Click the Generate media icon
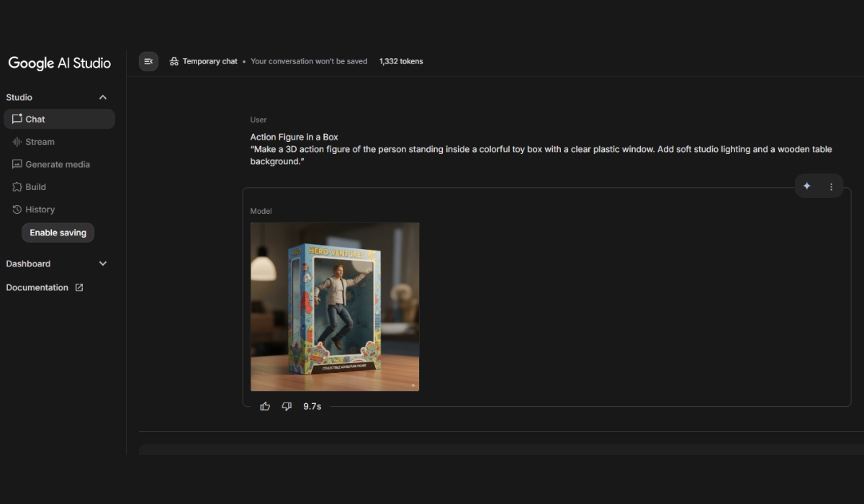This screenshot has height=504, width=864. click(x=17, y=164)
